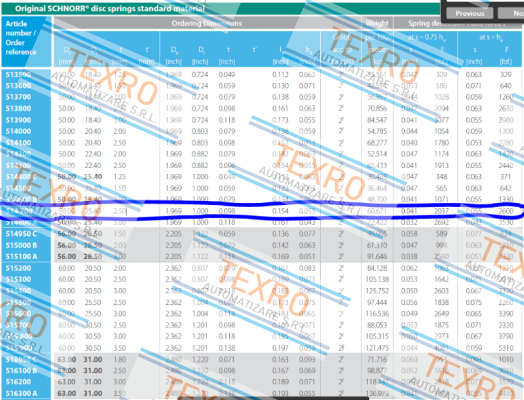This screenshot has height=400, width=524.
Task: Click force value 642 in row 514500
Action: click(x=506, y=188)
